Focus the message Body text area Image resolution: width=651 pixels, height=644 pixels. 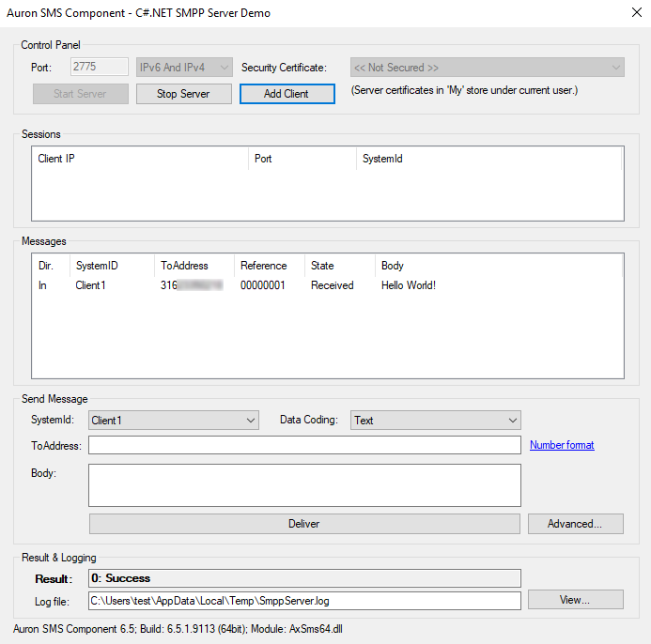(x=303, y=484)
